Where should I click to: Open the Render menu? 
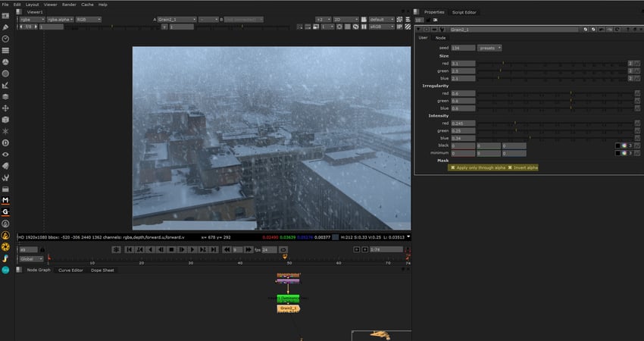(69, 5)
